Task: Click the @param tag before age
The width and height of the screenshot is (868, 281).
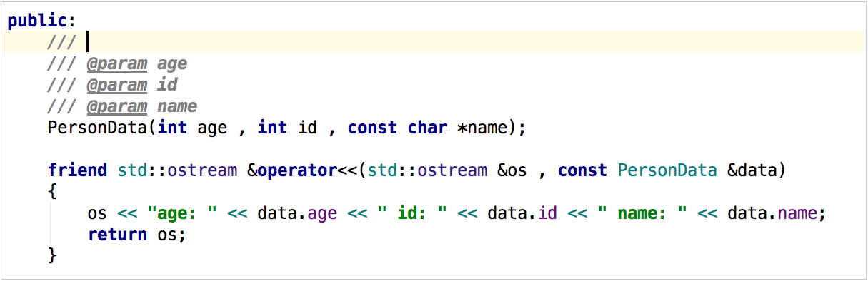Action: click(x=117, y=63)
